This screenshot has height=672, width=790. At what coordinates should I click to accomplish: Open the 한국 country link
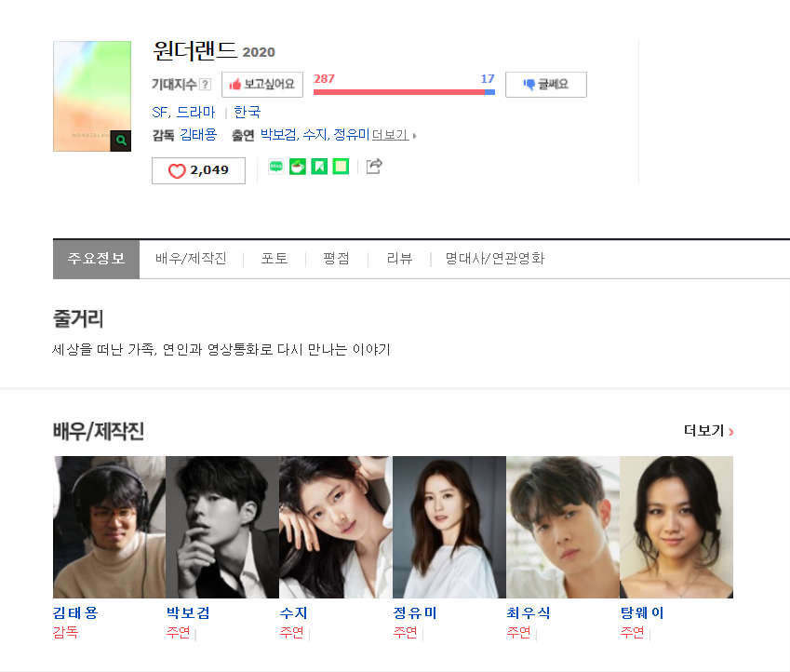point(248,112)
